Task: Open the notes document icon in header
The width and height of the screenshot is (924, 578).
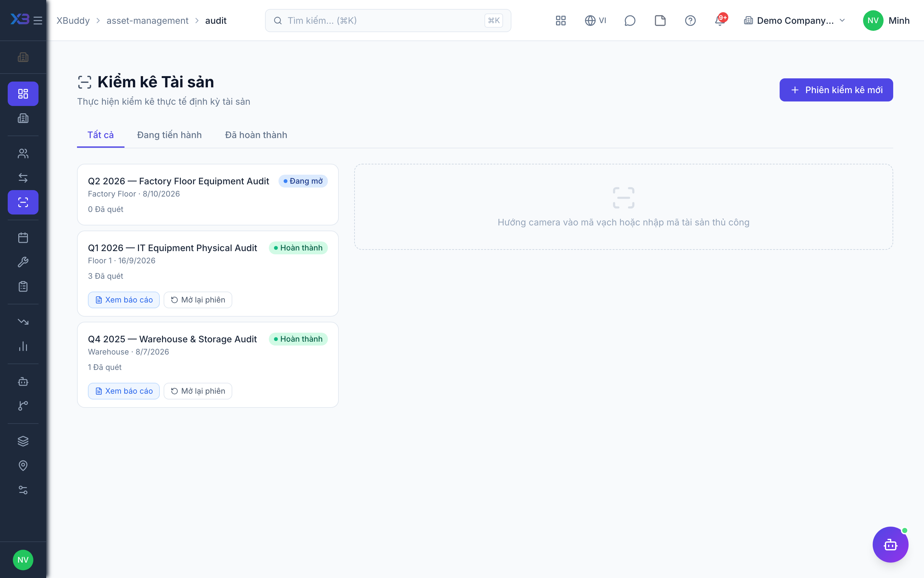Action: [660, 21]
